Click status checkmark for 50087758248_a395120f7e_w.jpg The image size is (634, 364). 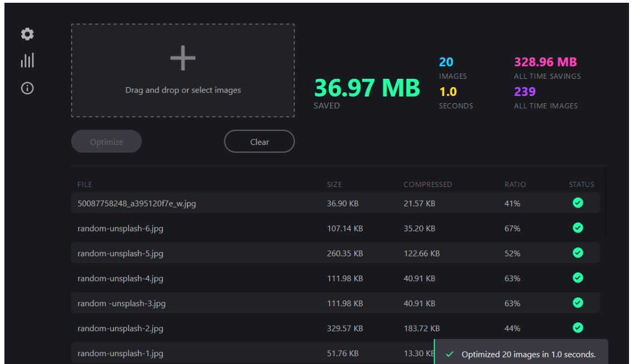pyautogui.click(x=578, y=203)
